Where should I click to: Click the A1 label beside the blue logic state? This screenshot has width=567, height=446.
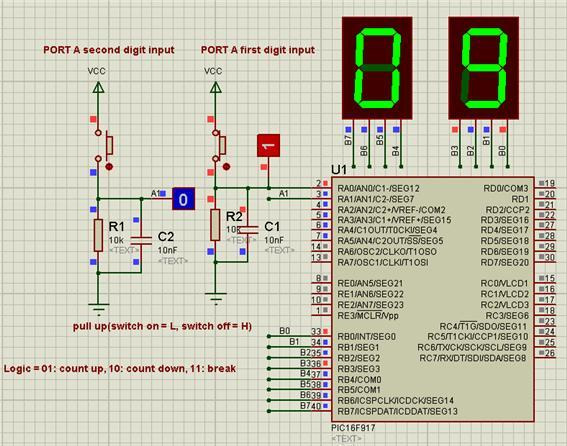coord(155,194)
